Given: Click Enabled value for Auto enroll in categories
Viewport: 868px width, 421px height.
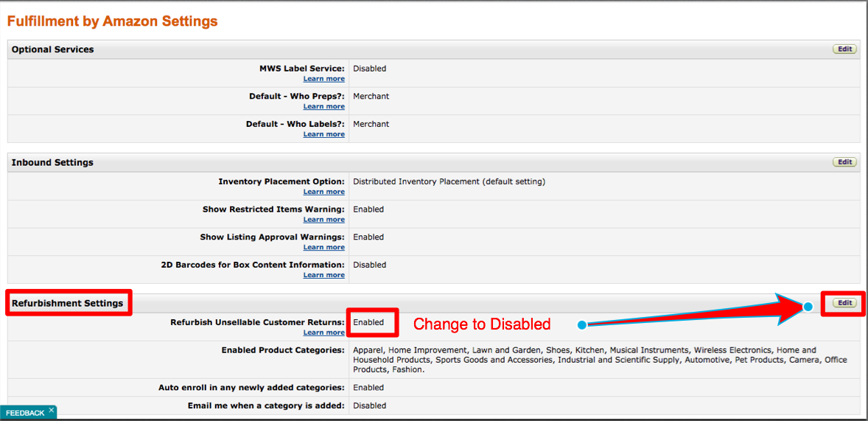Looking at the screenshot, I should (x=368, y=387).
